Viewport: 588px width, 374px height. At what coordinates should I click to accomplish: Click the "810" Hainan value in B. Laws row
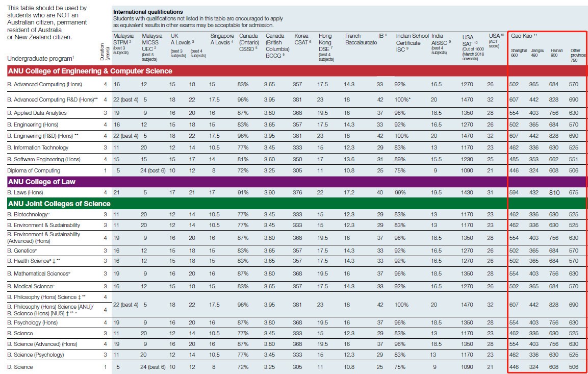554,193
